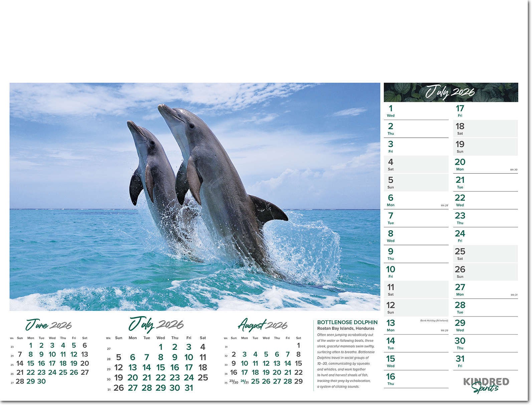
Task: Select the June 2026 mini calendar title
Action: point(49,324)
